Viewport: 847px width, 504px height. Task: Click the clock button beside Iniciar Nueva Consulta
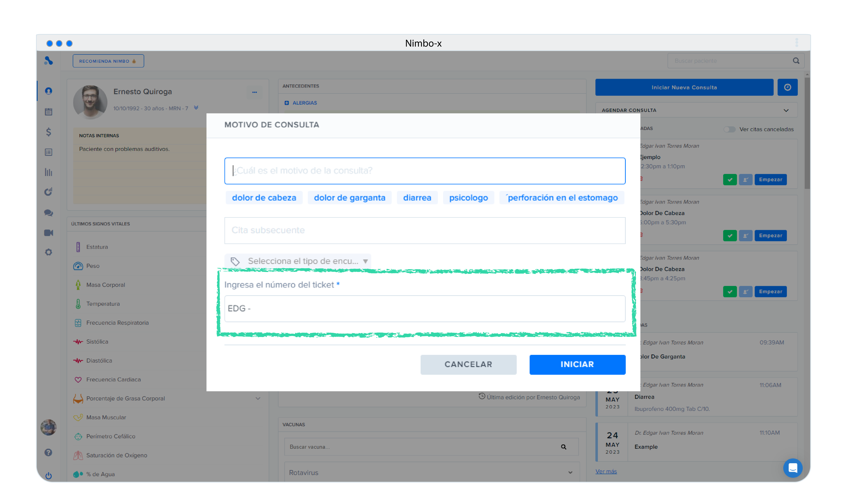tap(787, 87)
